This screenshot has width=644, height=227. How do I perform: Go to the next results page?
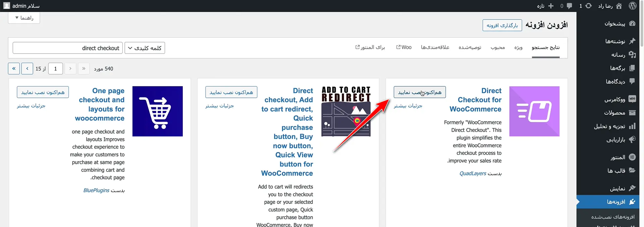[27, 69]
